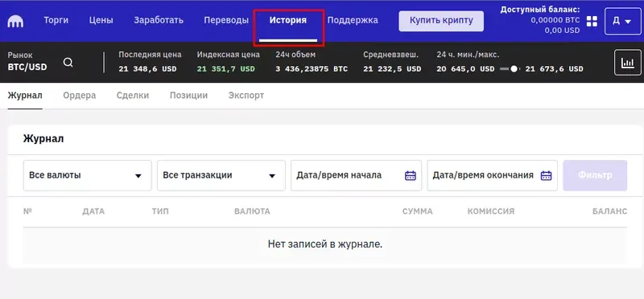Click weighted average 21 232,5 USD
The width and height of the screenshot is (644, 299).
392,69
